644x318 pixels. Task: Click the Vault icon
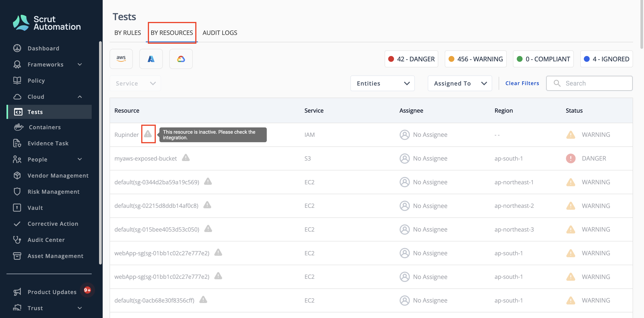(17, 208)
